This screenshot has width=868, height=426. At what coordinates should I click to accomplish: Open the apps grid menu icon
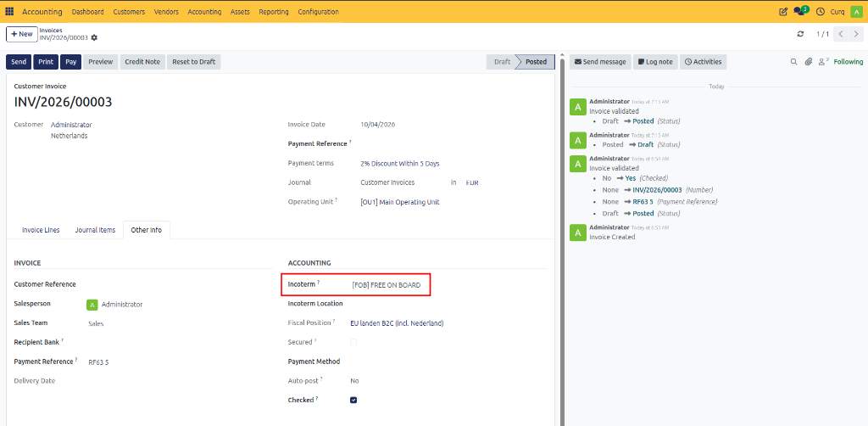(9, 12)
